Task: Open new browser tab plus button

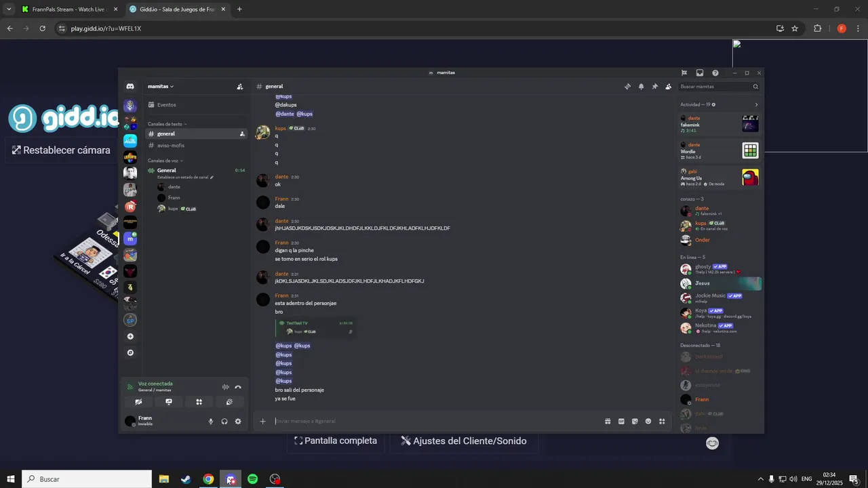Action: pos(239,9)
